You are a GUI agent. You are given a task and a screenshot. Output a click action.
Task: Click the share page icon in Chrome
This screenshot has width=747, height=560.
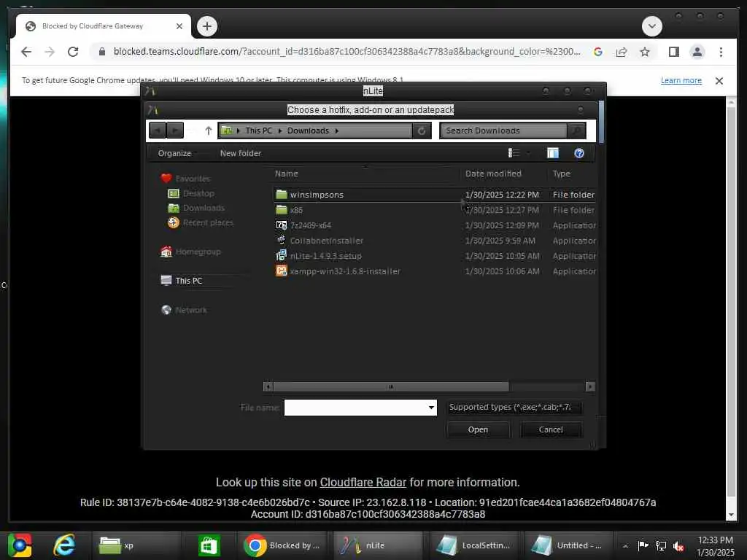pyautogui.click(x=622, y=52)
